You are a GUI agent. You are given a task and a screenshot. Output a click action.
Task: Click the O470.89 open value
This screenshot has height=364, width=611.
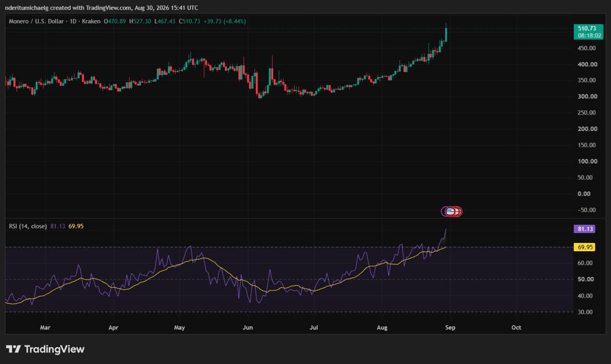(115, 21)
